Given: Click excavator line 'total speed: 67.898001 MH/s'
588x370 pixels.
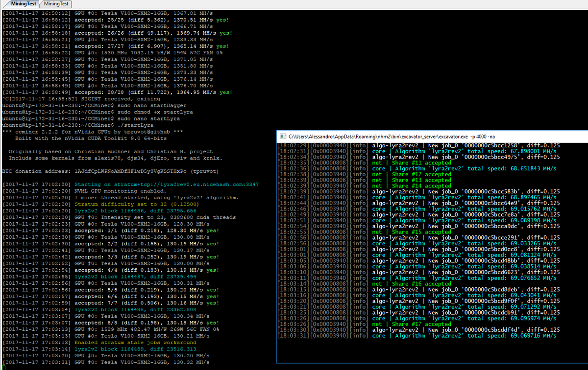Looking at the screenshot, I should [x=417, y=151].
